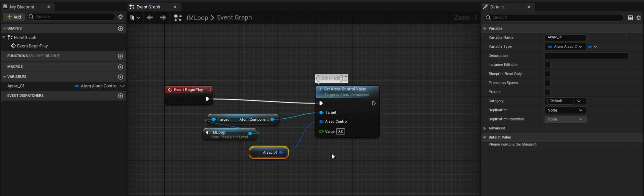Close the Event Graph tab

(175, 7)
